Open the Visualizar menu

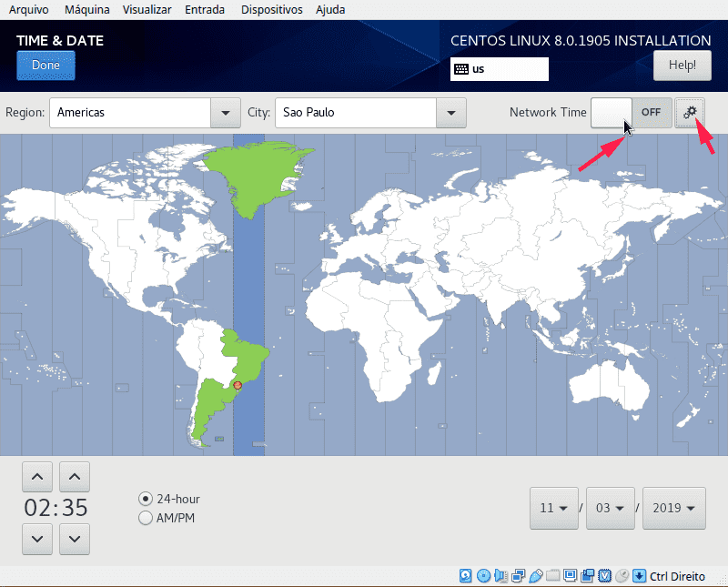(147, 10)
